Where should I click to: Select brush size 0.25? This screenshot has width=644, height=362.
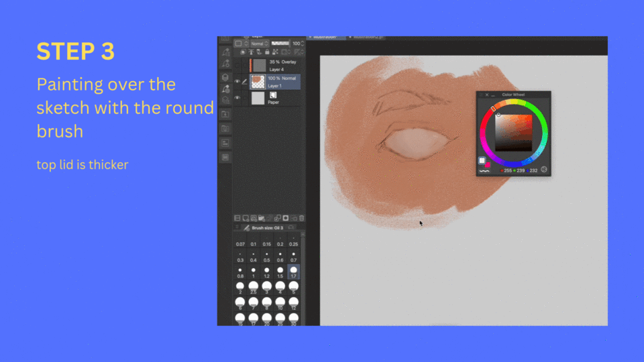coord(293,241)
